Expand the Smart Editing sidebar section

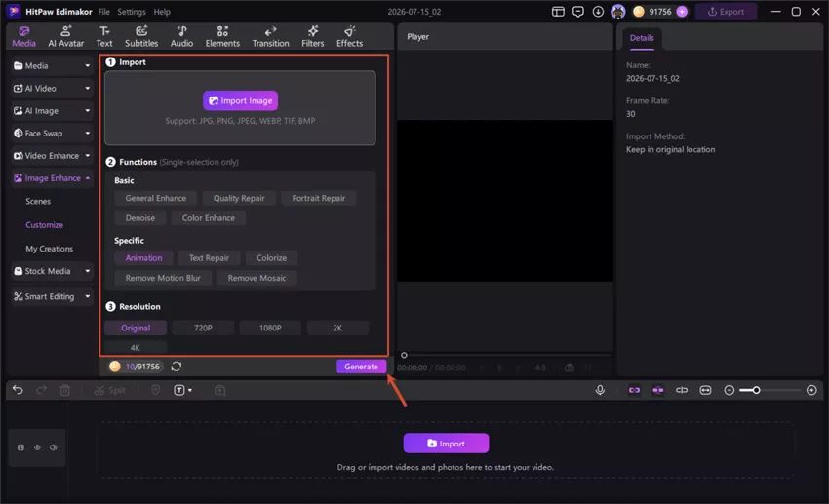point(52,296)
